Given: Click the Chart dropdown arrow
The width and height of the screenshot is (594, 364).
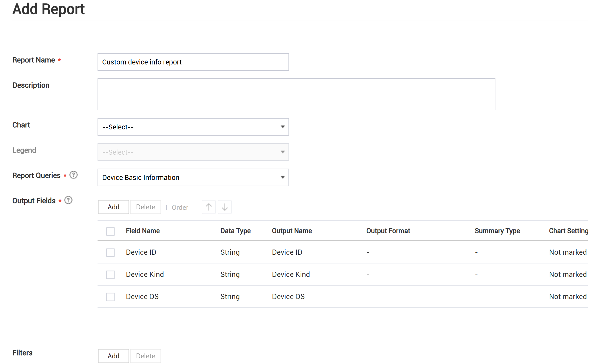Looking at the screenshot, I should [282, 127].
